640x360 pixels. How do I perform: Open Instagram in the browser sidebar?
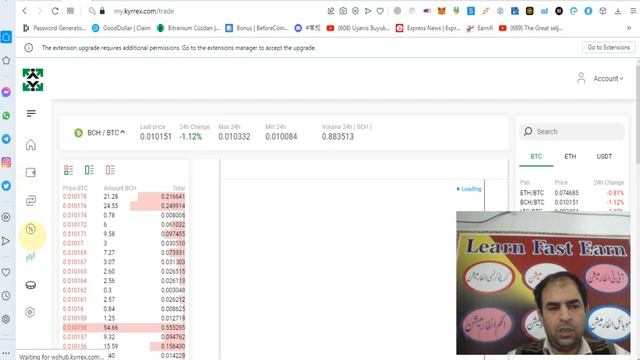pyautogui.click(x=6, y=162)
